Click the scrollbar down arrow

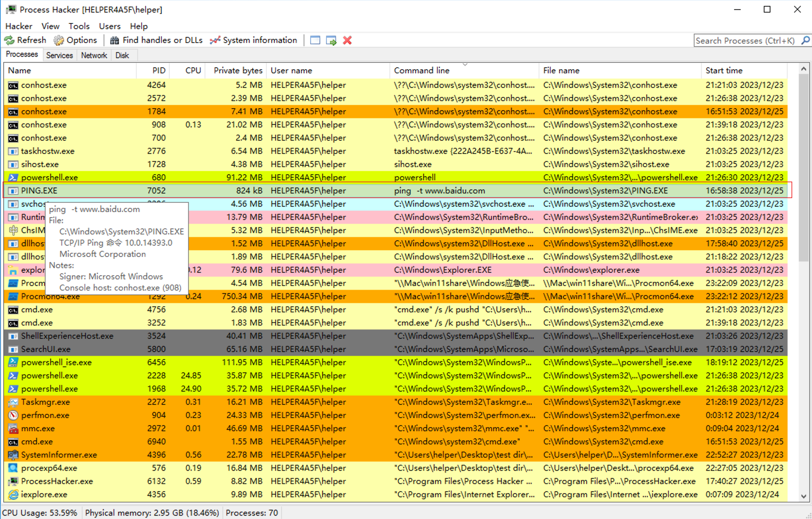click(803, 497)
